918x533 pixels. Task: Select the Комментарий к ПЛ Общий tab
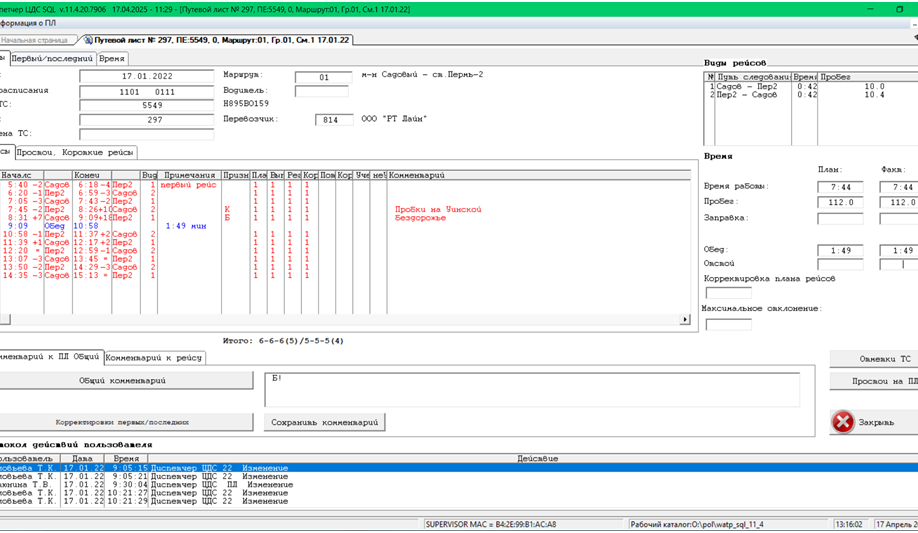(x=50, y=356)
